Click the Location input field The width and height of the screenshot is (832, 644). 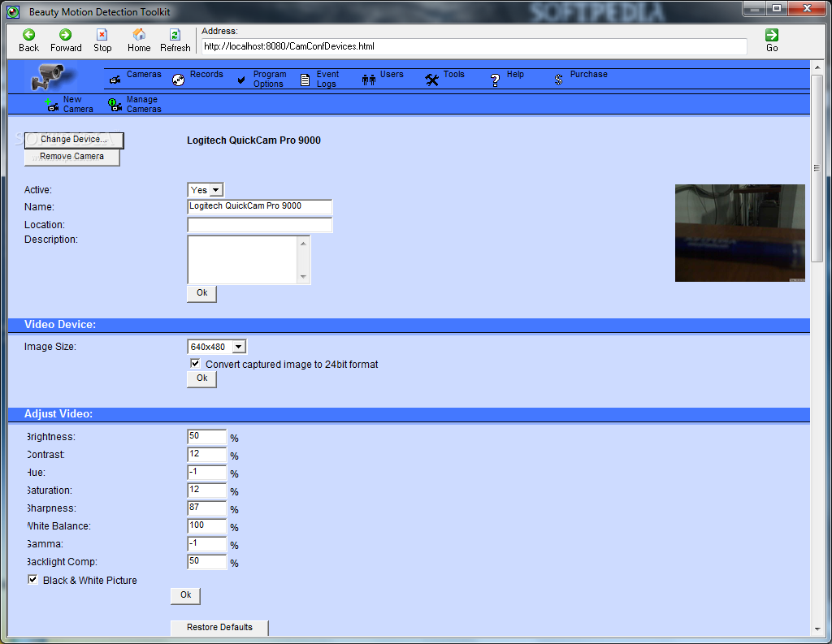259,225
